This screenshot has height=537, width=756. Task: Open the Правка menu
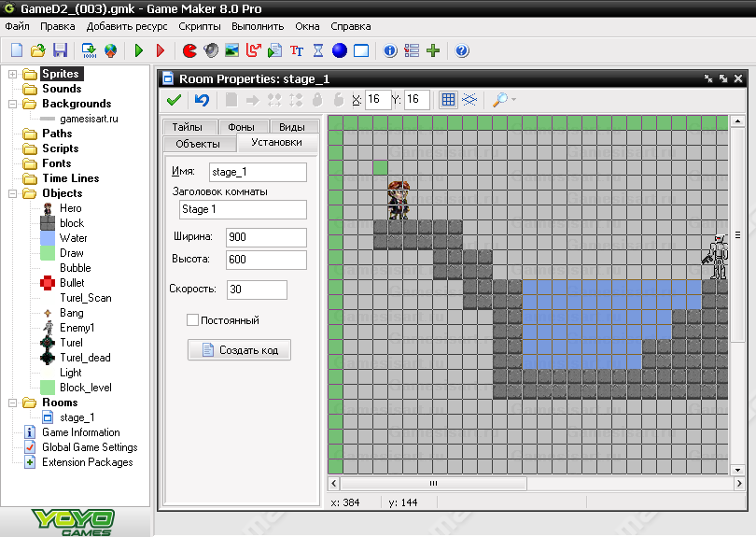[x=57, y=26]
